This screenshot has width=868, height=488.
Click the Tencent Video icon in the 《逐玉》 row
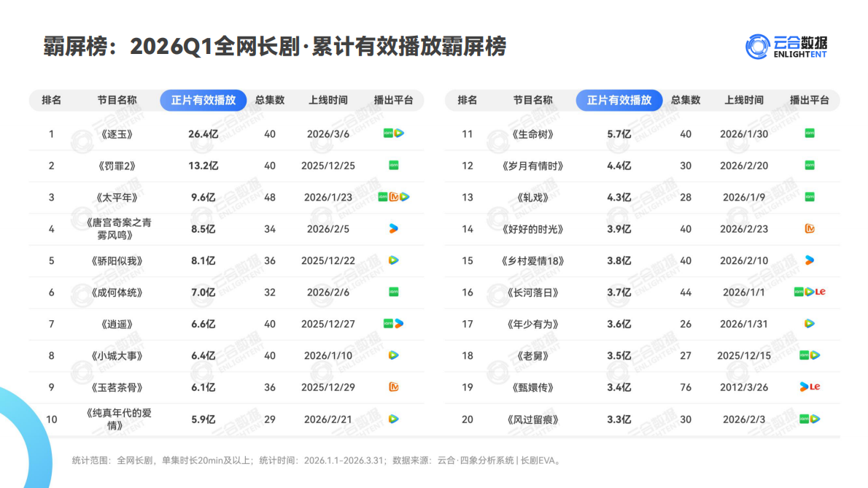point(399,133)
